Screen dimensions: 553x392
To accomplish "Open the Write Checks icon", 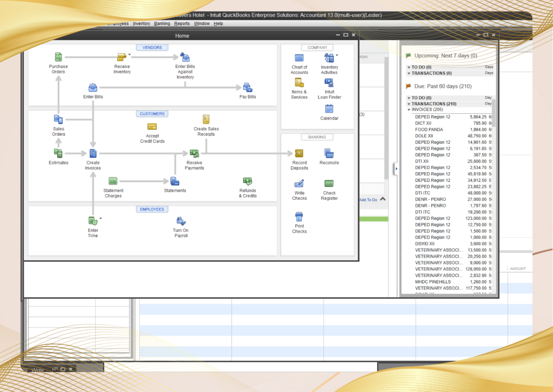I will [299, 184].
